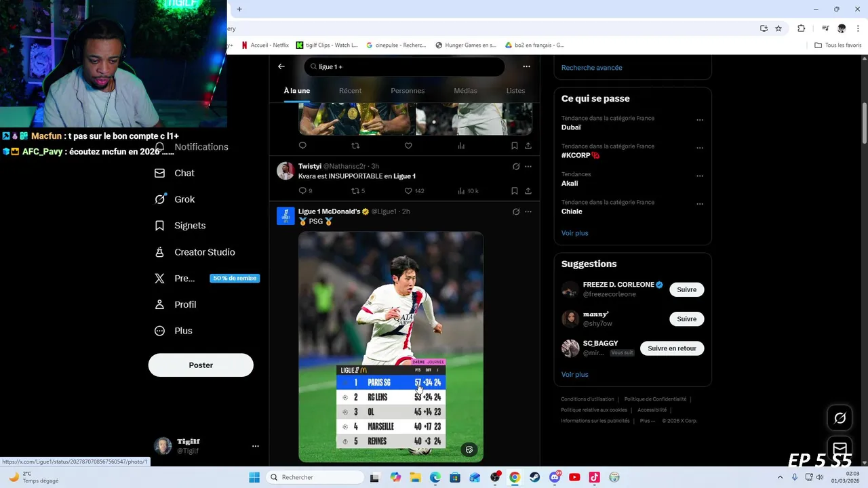Like the top post with trophy photos
The height and width of the screenshot is (488, 868).
[408, 146]
